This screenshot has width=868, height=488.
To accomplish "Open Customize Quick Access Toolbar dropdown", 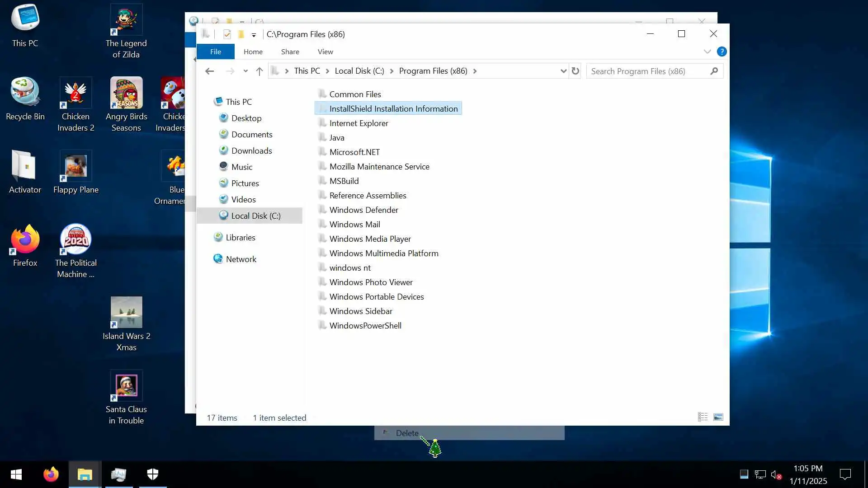I will click(x=254, y=35).
